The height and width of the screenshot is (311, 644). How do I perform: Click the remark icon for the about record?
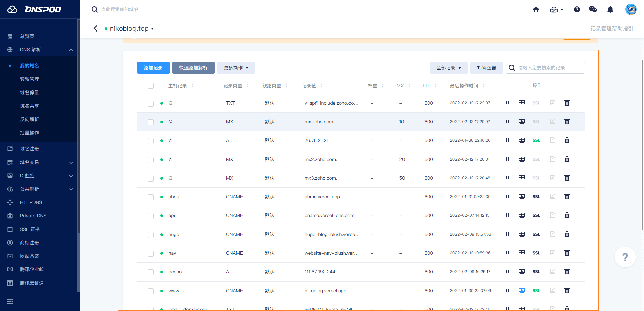tap(552, 197)
